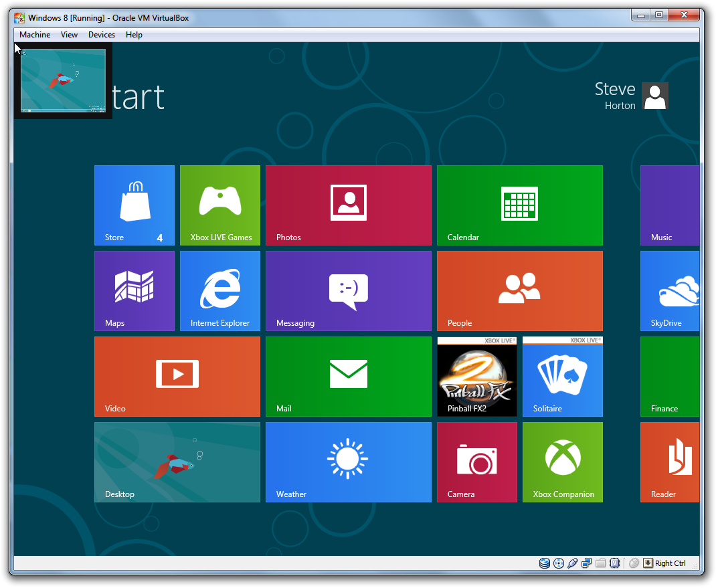Open the Store tile

tap(135, 205)
